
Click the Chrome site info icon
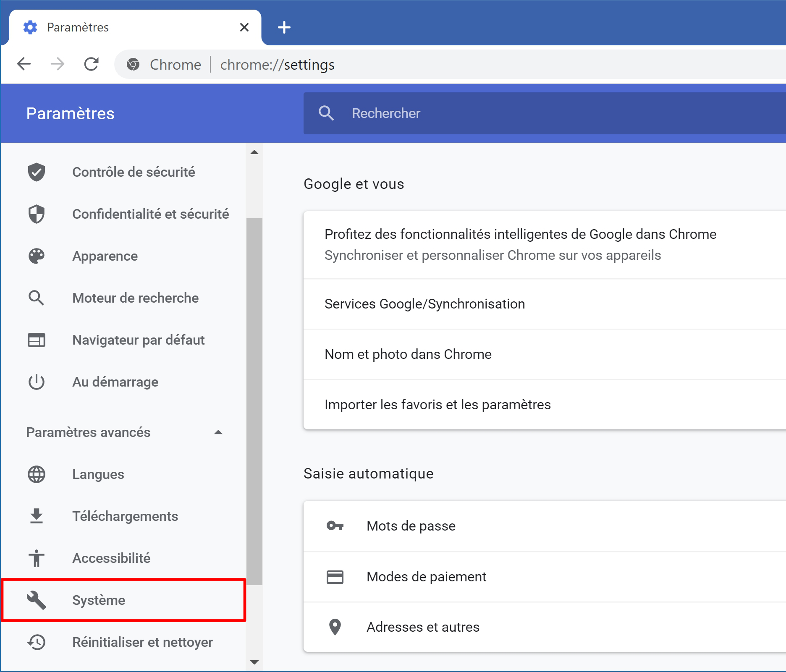(133, 65)
